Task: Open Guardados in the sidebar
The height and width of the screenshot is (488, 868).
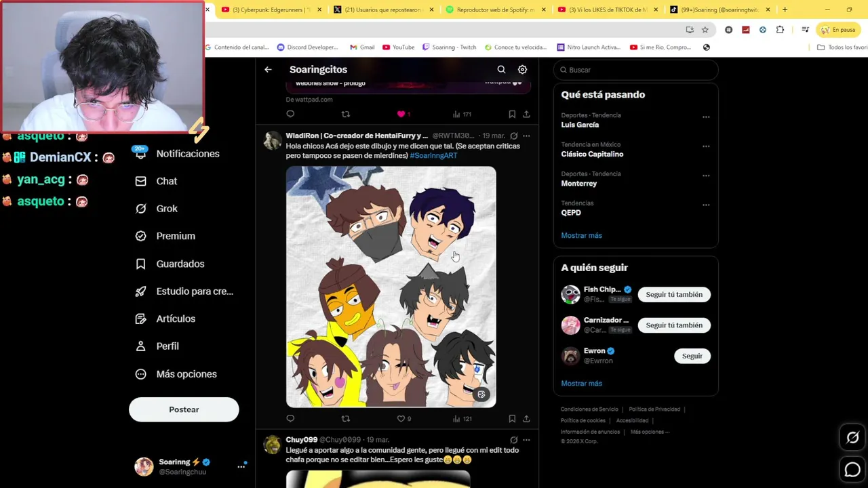Action: pyautogui.click(x=170, y=264)
